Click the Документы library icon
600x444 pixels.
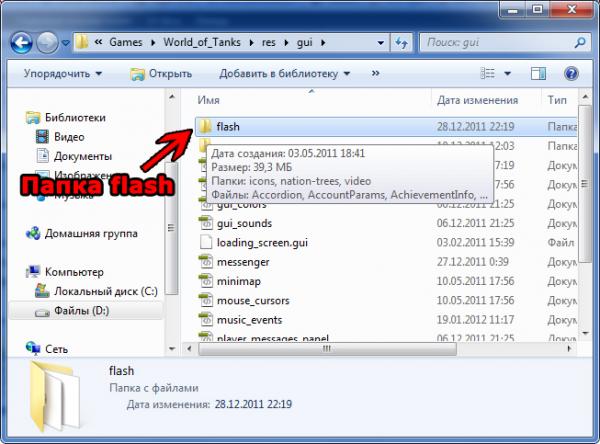click(x=42, y=156)
